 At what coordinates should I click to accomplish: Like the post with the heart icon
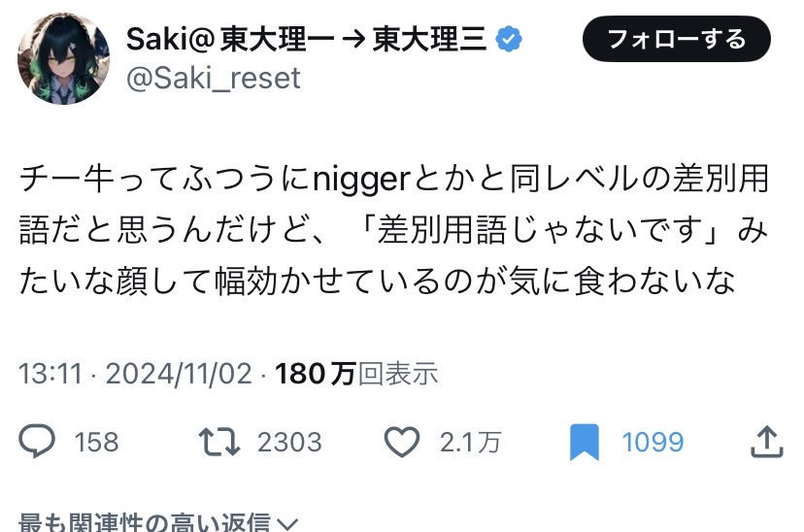point(401,442)
